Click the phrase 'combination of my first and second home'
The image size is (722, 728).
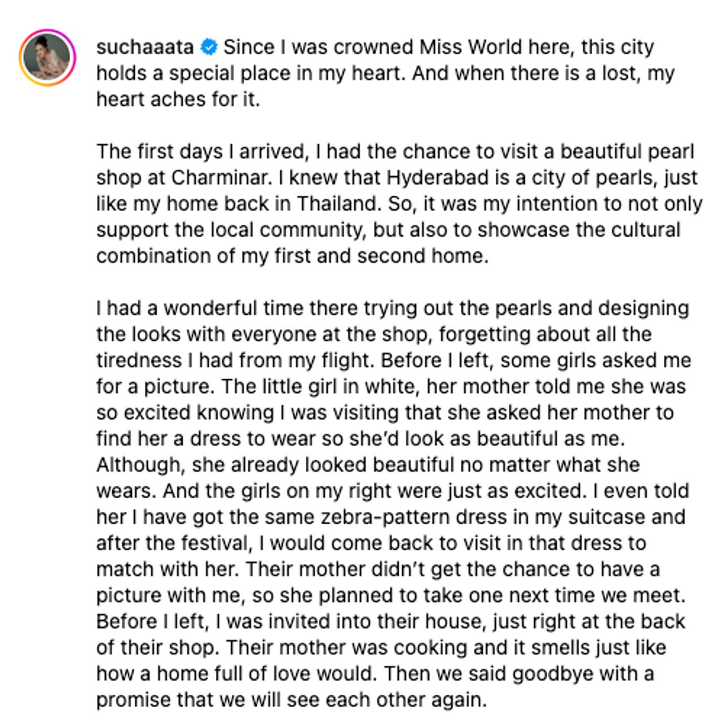[x=291, y=256]
